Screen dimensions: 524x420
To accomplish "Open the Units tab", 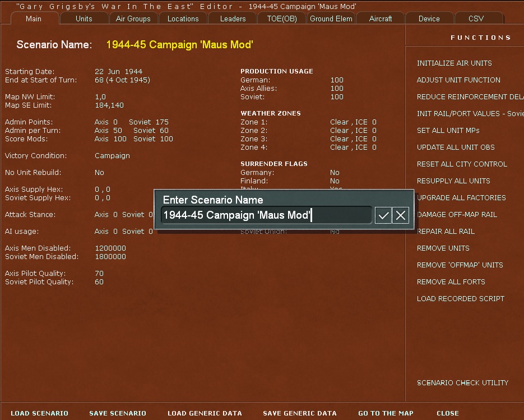I will (84, 19).
